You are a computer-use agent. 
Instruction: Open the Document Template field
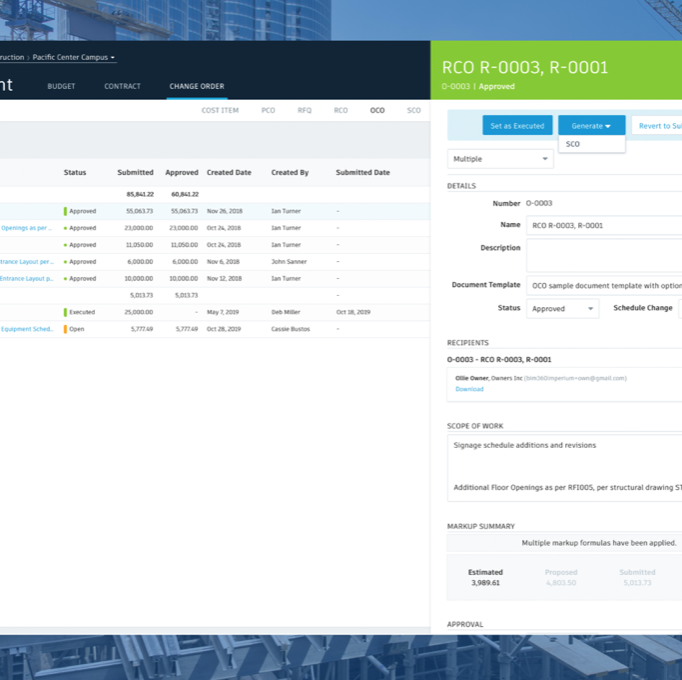(604, 286)
